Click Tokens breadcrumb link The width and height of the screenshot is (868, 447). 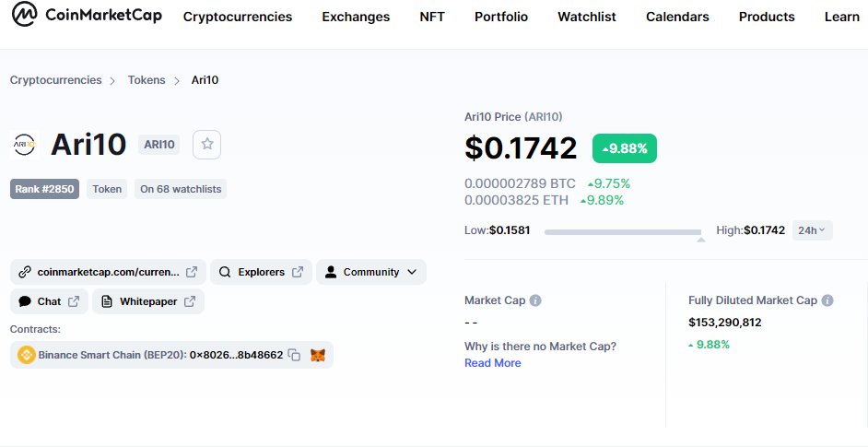(x=147, y=80)
